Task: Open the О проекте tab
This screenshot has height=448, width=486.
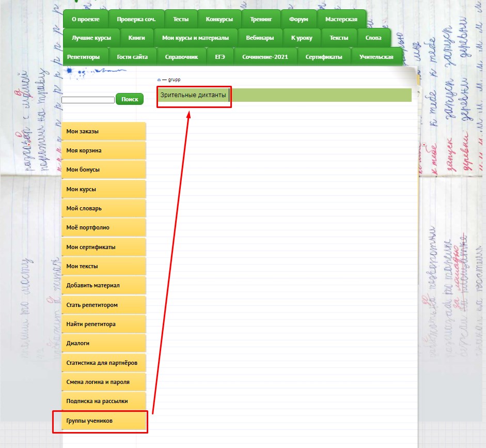Action: [85, 19]
